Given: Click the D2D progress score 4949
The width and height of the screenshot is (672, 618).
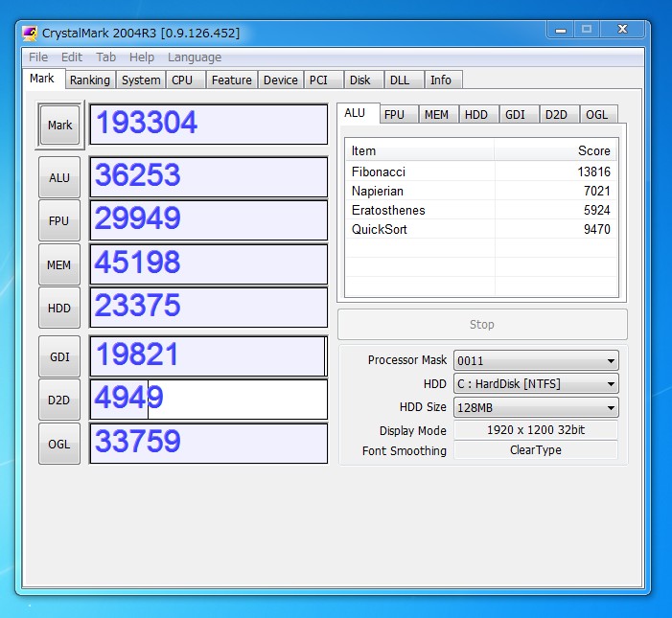Looking at the screenshot, I should (209, 400).
